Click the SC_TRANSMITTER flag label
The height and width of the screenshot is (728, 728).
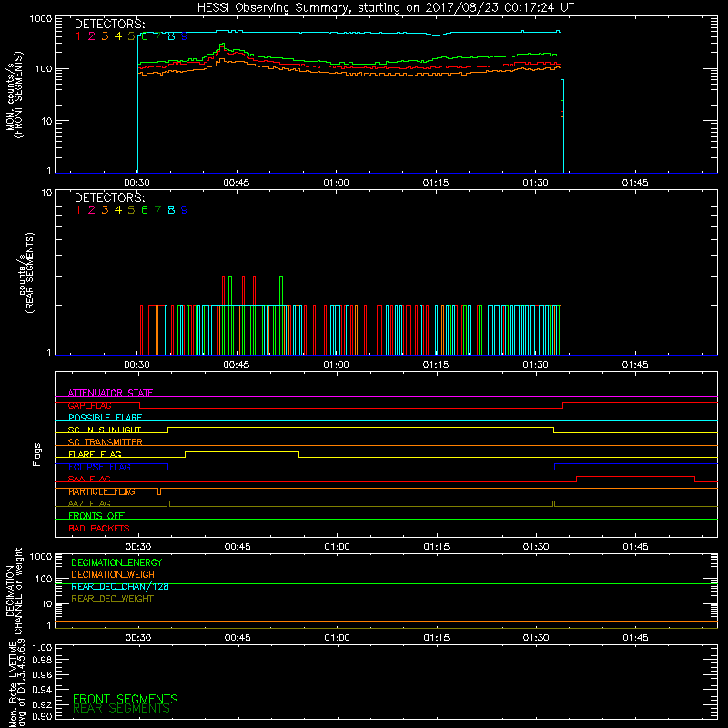[x=105, y=442]
